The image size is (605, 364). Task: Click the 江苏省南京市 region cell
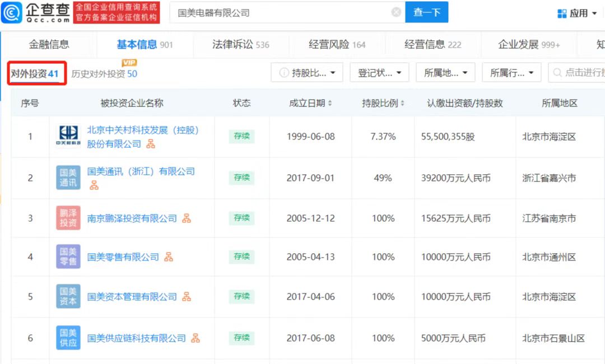[549, 218]
